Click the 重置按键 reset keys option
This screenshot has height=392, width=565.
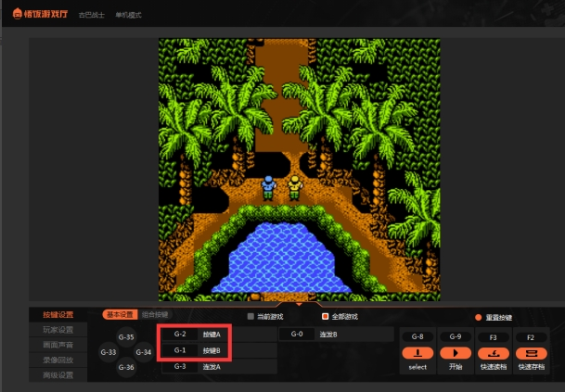479,317
